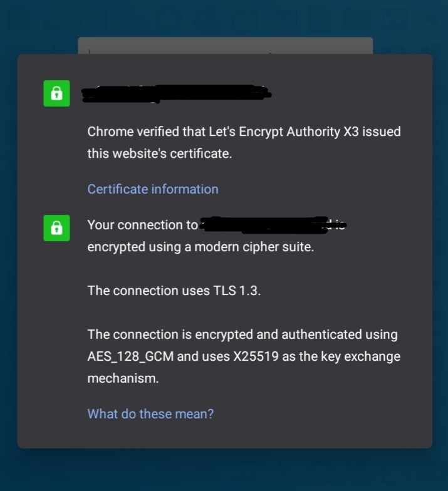This screenshot has height=491, width=448.
Task: Click the grey box peeking above the dialog
Action: pyautogui.click(x=226, y=45)
